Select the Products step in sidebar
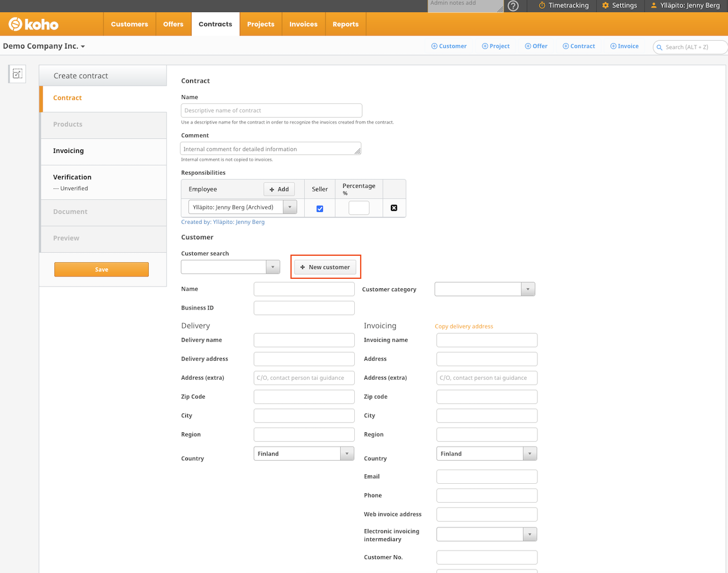728x573 pixels. click(x=103, y=125)
